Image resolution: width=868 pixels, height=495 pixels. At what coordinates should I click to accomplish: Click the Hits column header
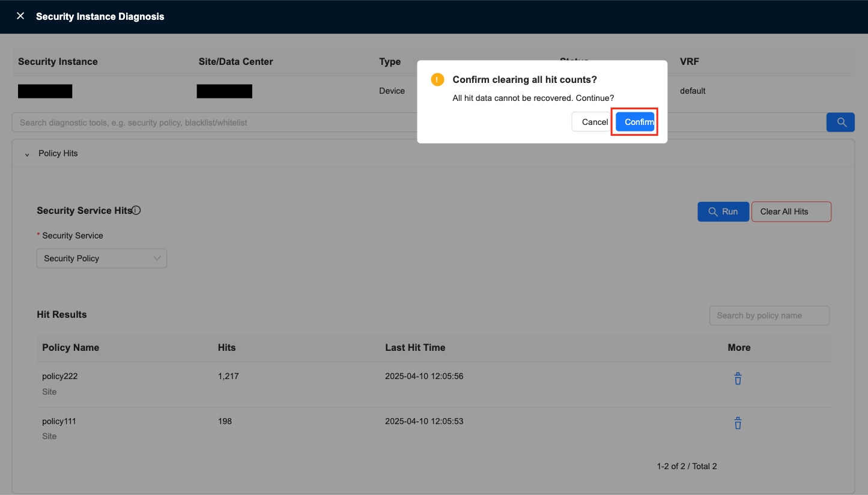pyautogui.click(x=227, y=348)
